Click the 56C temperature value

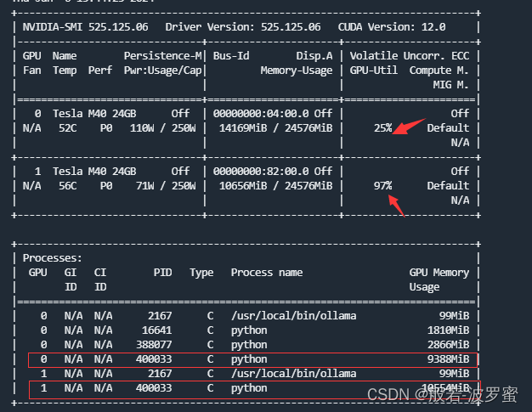67,186
